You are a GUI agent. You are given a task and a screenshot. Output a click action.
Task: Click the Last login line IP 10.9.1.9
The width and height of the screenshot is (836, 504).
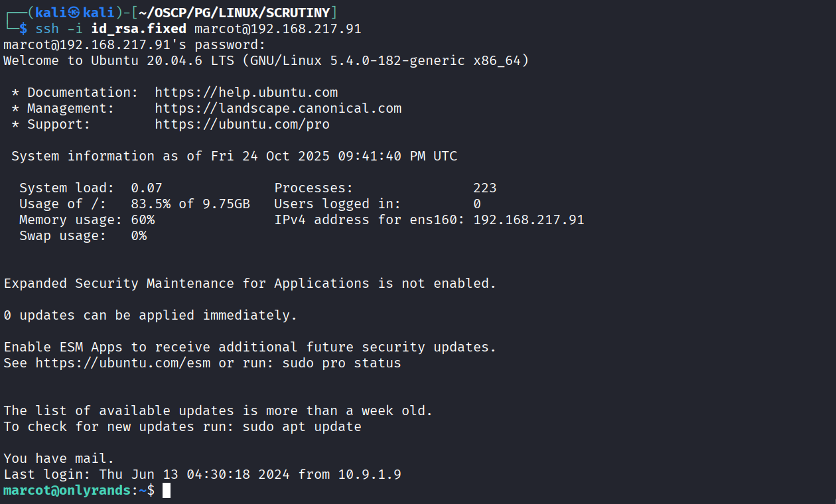tap(369, 474)
